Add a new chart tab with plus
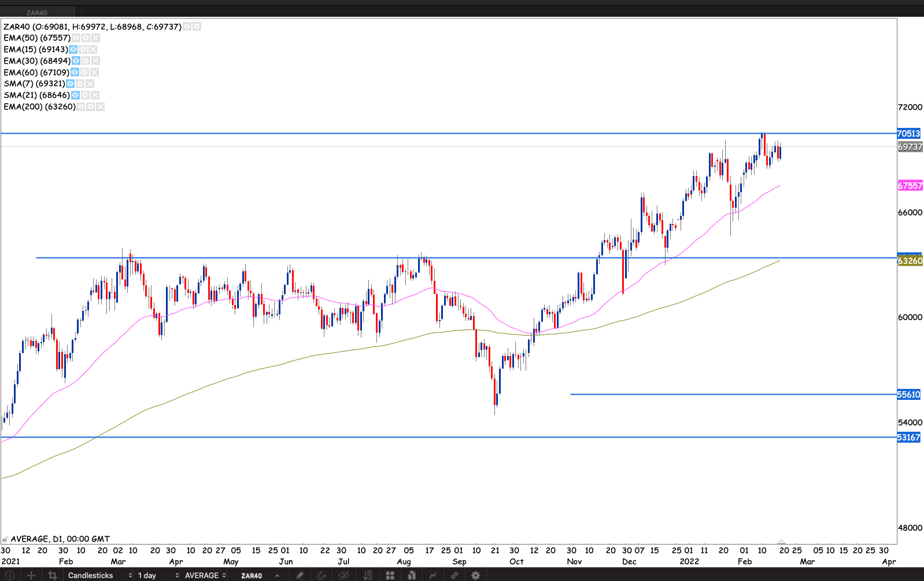Viewport: 924px width, 581px height. tap(82, 12)
